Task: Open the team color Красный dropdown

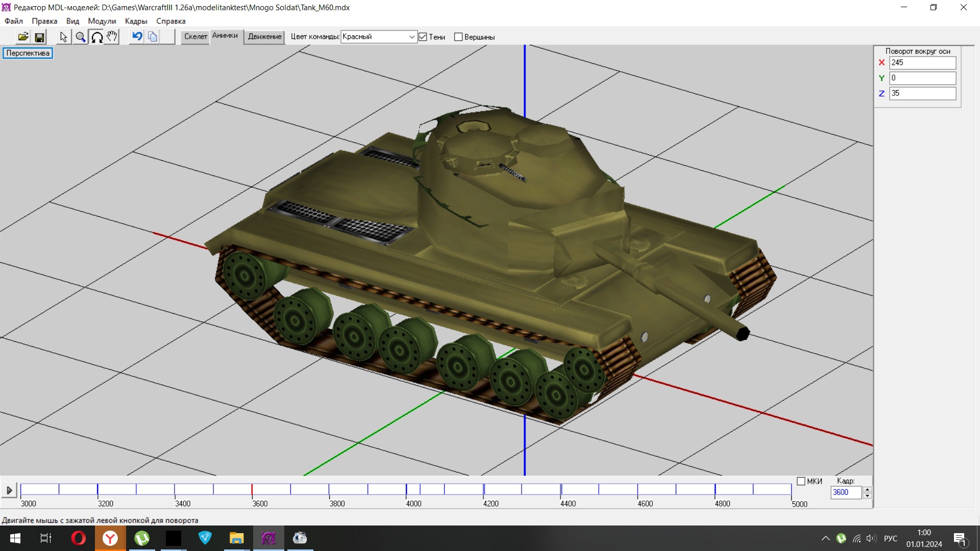Action: coord(411,37)
